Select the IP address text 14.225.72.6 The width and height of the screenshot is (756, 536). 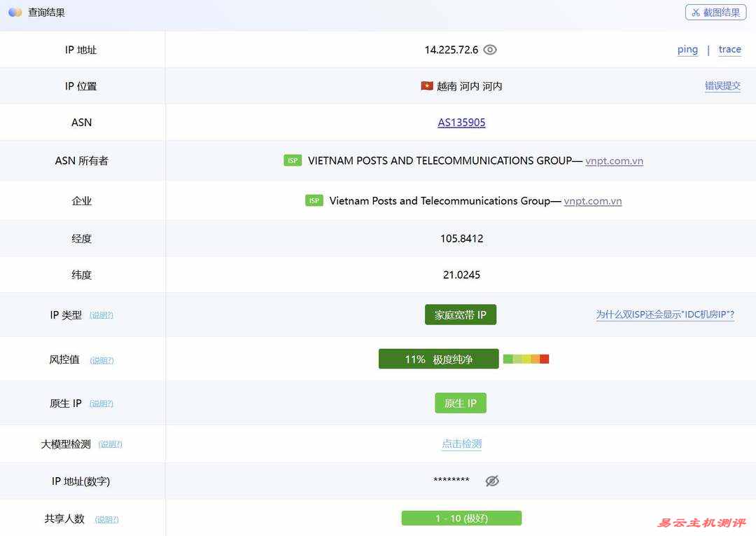[451, 50]
